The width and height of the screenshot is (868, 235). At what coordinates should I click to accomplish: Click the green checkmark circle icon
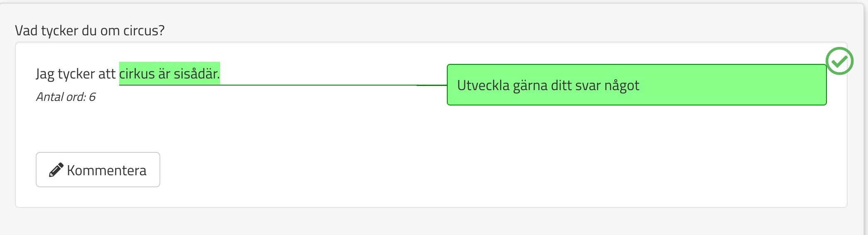[x=839, y=61]
